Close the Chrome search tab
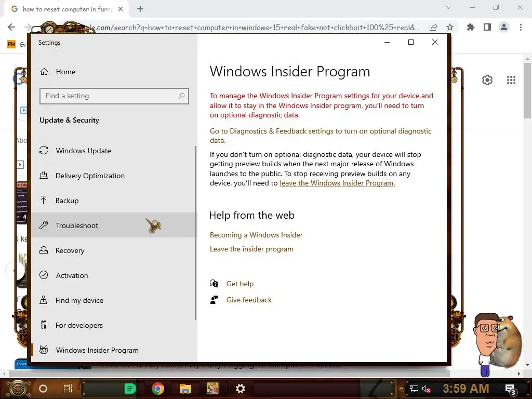The image size is (532, 399). [x=121, y=9]
